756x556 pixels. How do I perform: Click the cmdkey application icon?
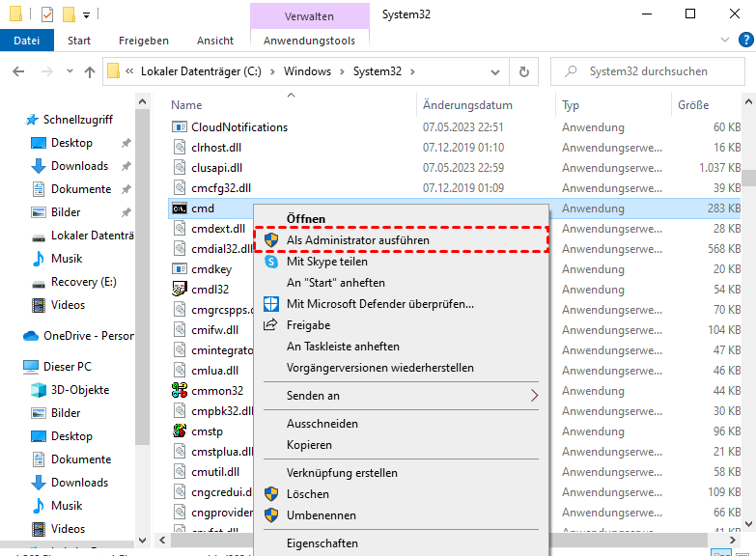tap(180, 268)
